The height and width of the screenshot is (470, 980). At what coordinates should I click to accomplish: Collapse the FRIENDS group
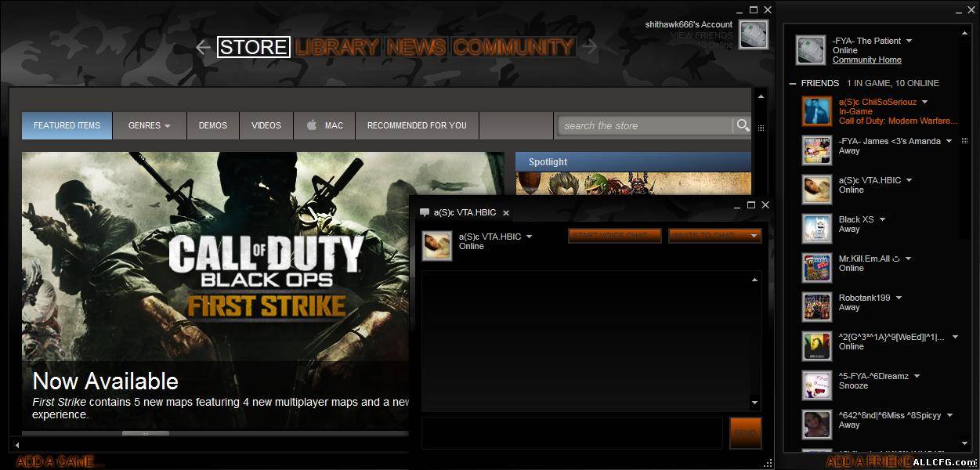[793, 83]
